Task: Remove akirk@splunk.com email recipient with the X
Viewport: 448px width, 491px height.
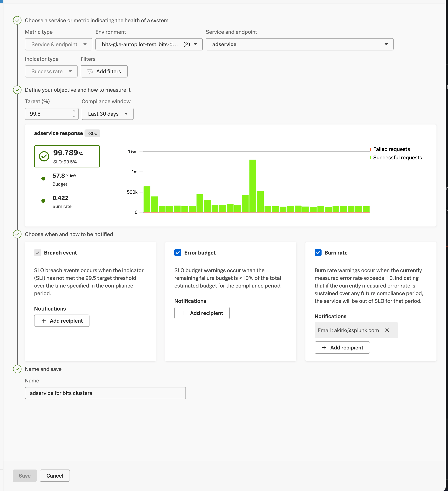Action: 387,330
